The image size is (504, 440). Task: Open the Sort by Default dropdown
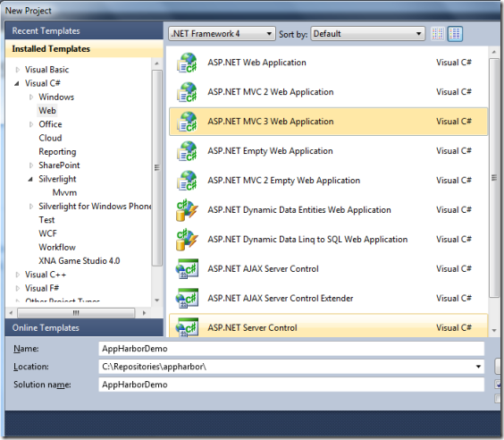point(367,34)
